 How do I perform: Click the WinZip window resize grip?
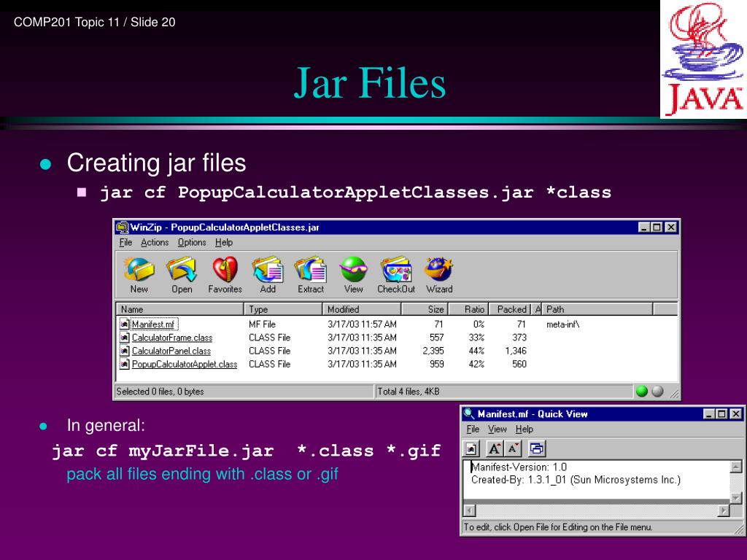(675, 393)
